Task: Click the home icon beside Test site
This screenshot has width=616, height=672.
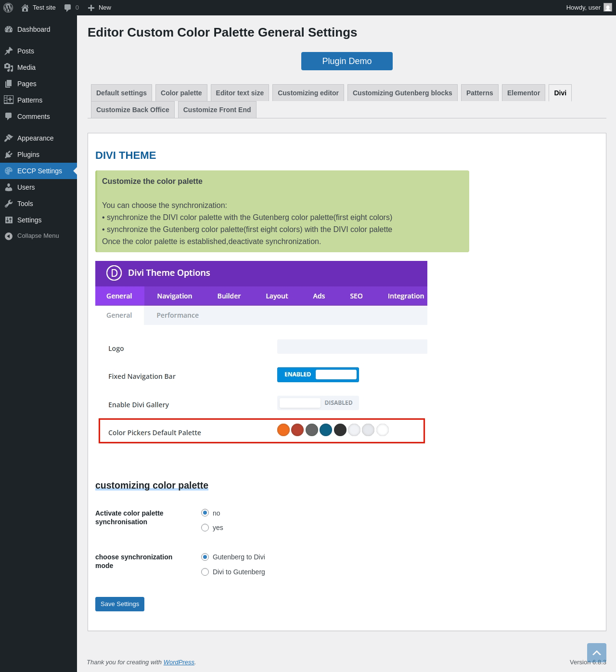Action: (x=25, y=8)
